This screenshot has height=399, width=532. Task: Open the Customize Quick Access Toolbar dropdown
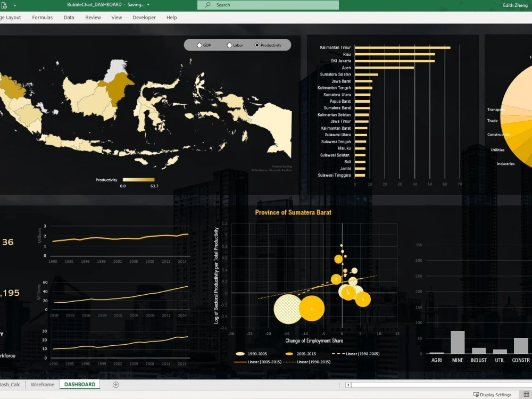(x=14, y=5)
